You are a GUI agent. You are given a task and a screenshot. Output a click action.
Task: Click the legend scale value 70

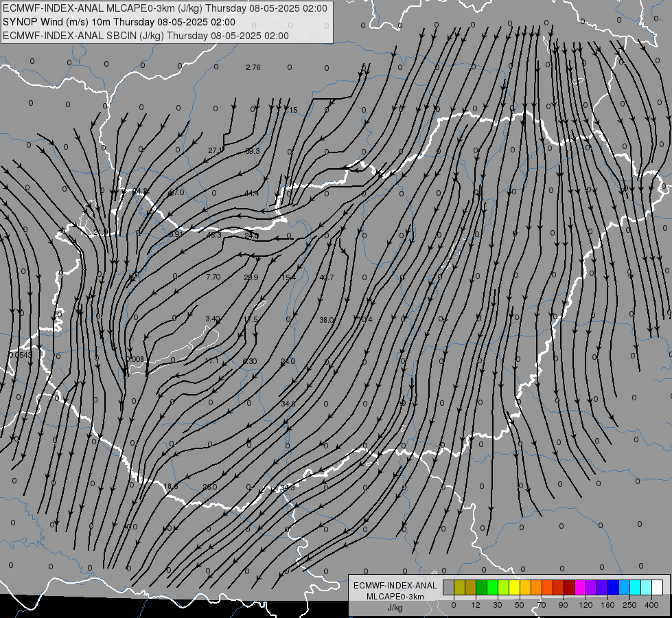click(x=542, y=605)
